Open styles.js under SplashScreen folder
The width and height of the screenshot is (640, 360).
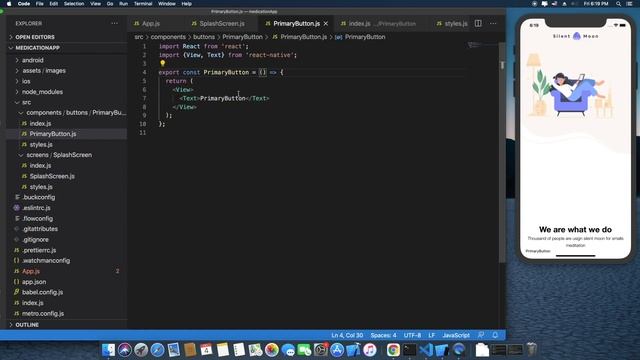(67, 187)
